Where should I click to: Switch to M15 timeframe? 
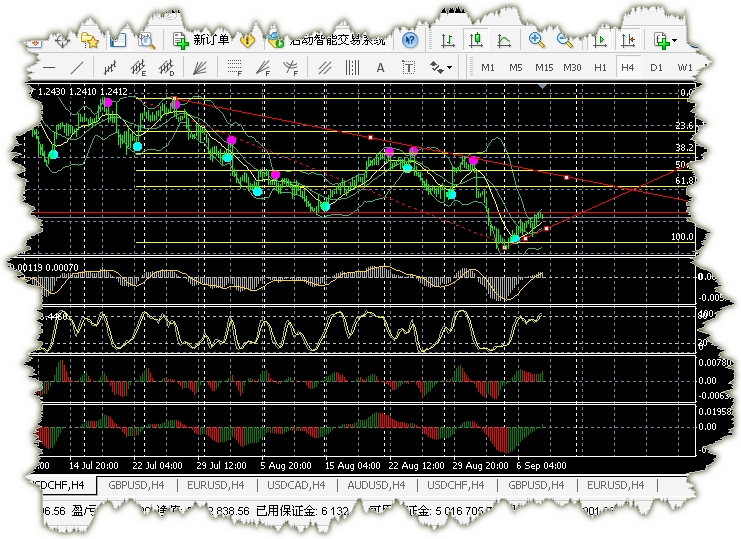[x=544, y=68]
